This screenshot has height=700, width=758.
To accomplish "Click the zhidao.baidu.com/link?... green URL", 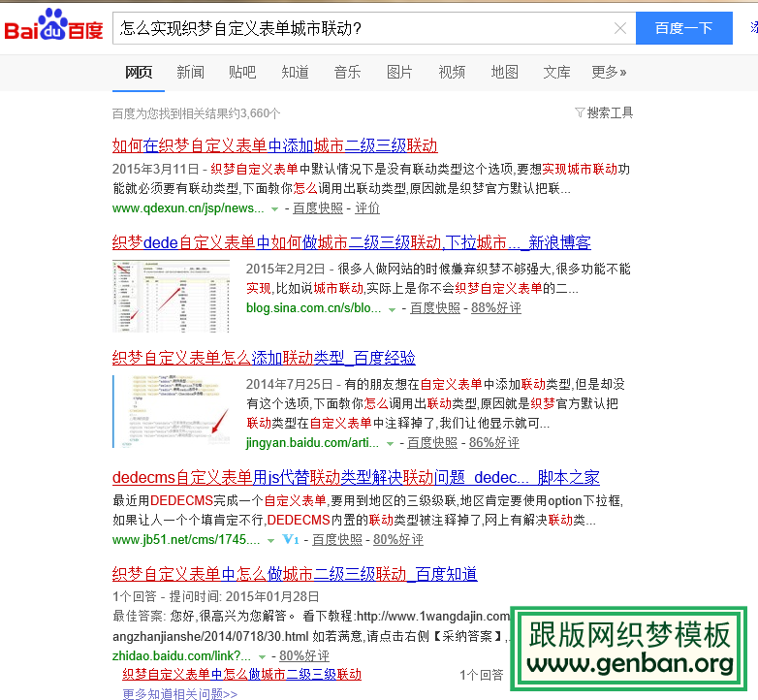I will point(182,656).
